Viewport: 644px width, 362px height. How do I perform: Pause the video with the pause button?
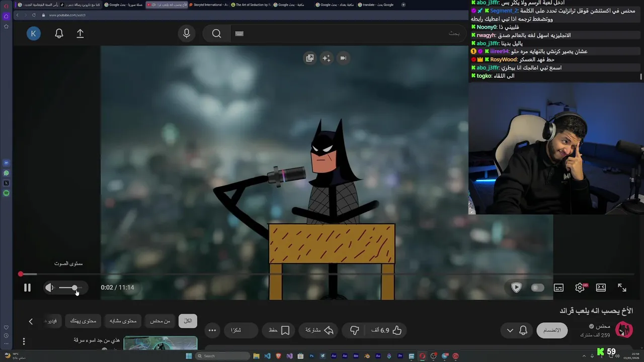(x=27, y=288)
